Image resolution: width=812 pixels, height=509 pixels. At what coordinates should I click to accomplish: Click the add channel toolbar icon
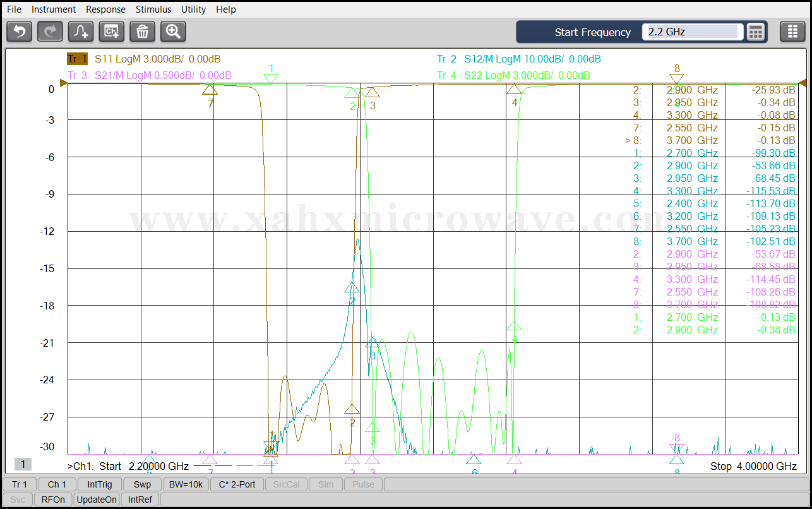pos(112,31)
